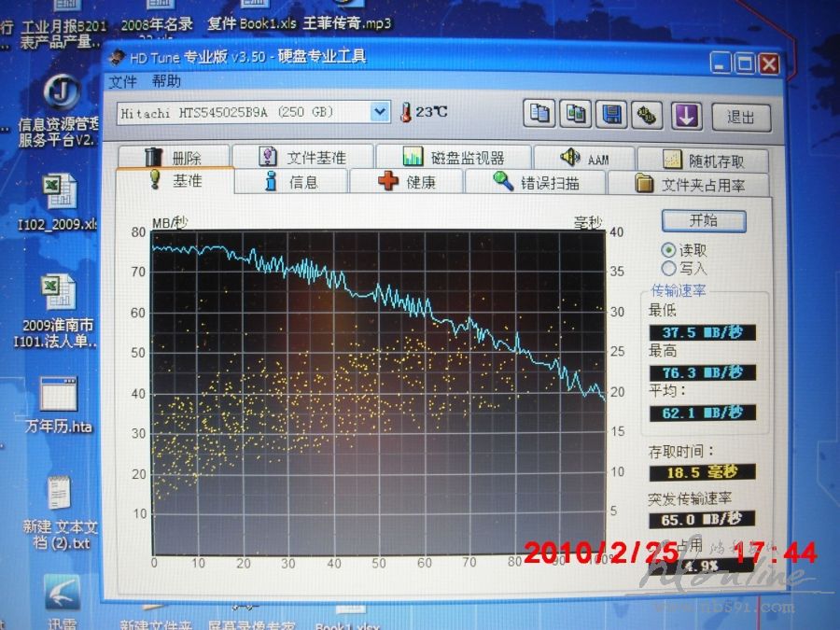
Task: Switch to the 健康 tab
Action: click(x=407, y=182)
